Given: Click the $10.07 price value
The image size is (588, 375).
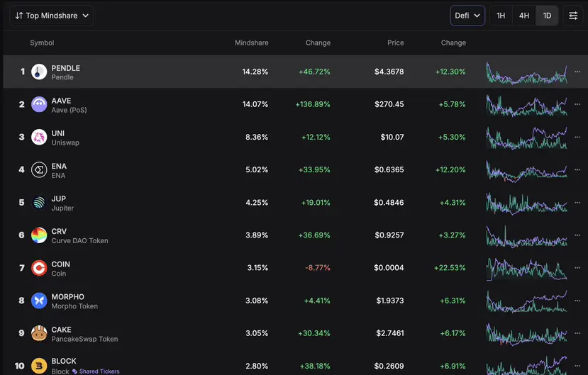Looking at the screenshot, I should click(x=392, y=137).
